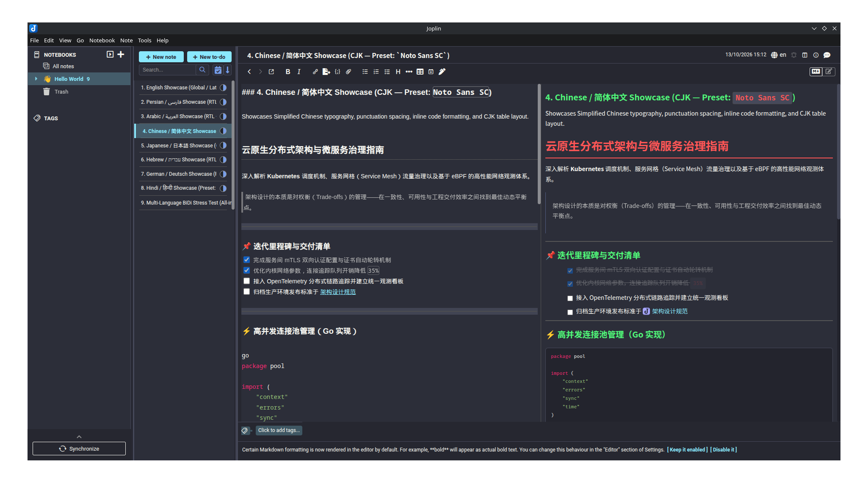
Task: Expand the Hello World notebook arrow
Action: [36, 79]
